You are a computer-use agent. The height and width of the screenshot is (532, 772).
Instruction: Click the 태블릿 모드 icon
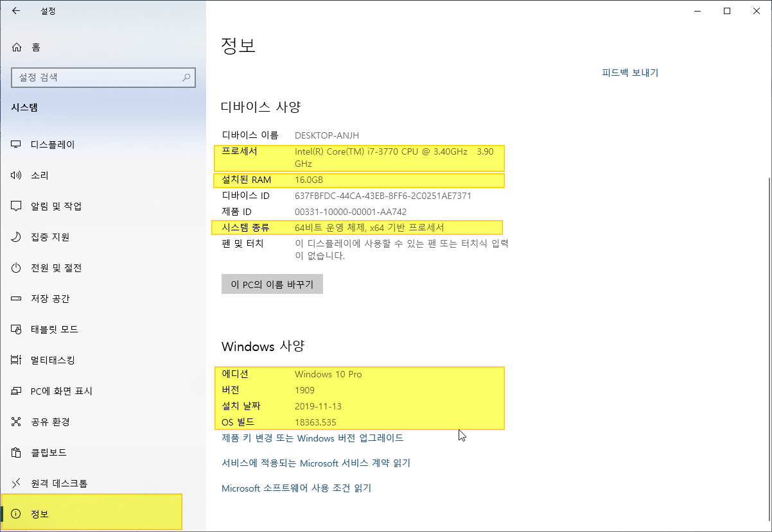pyautogui.click(x=17, y=329)
